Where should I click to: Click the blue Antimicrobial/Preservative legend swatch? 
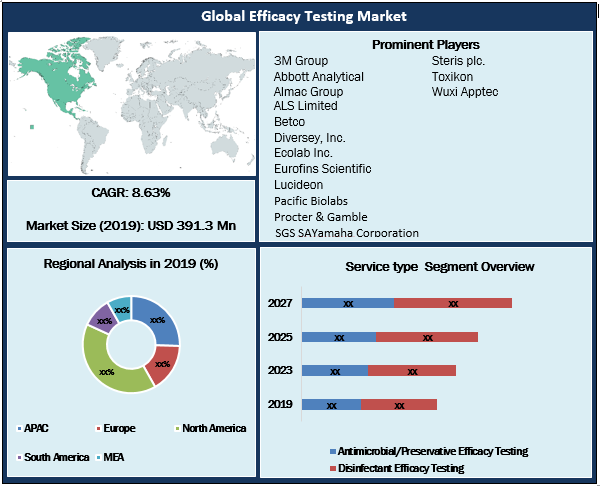tap(332, 452)
